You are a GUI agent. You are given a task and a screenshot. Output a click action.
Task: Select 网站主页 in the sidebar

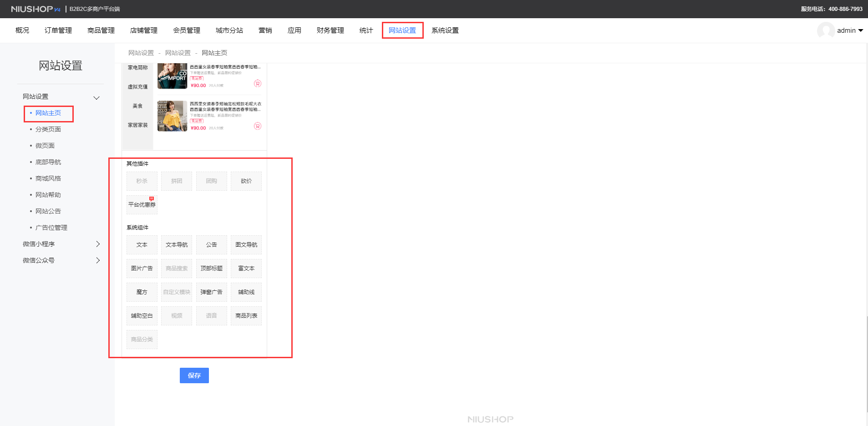[48, 113]
